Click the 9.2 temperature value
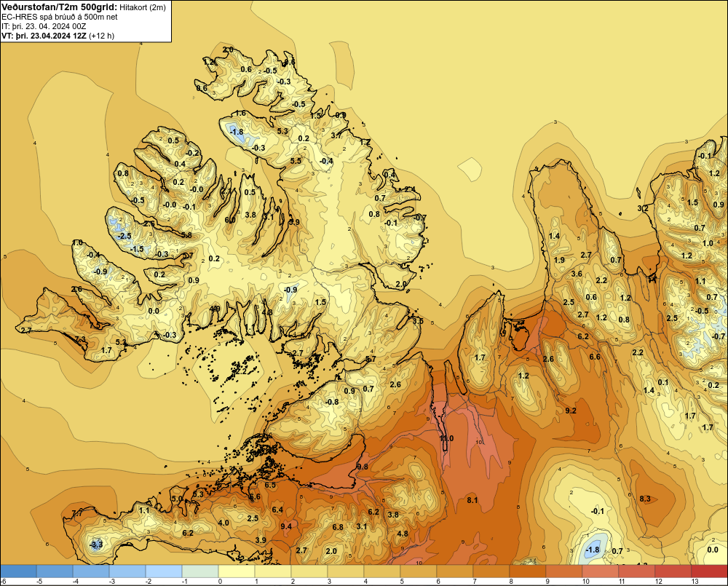 (571, 411)
